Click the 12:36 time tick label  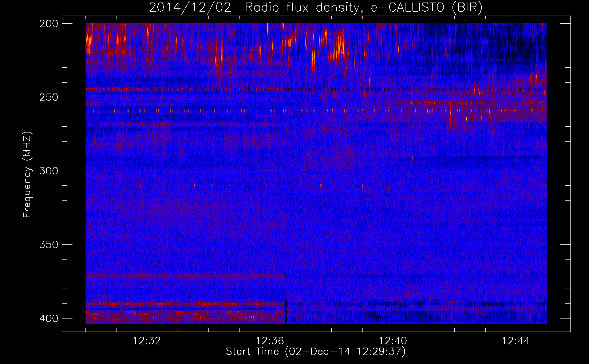click(x=270, y=341)
